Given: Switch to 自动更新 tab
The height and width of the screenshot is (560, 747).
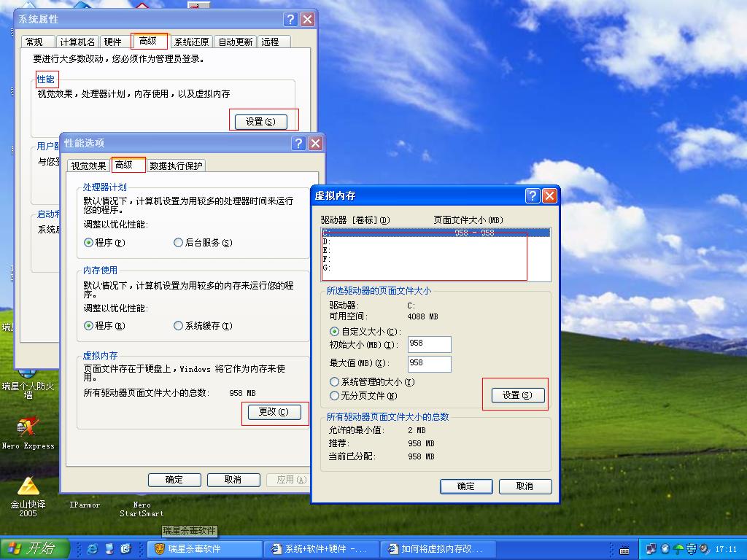Looking at the screenshot, I should pos(236,42).
